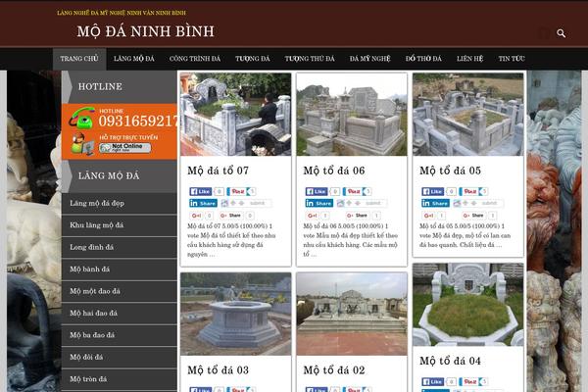Share Mộ tổ đá 06 on LinkedIn
The width and height of the screenshot is (588, 392).
(x=319, y=203)
